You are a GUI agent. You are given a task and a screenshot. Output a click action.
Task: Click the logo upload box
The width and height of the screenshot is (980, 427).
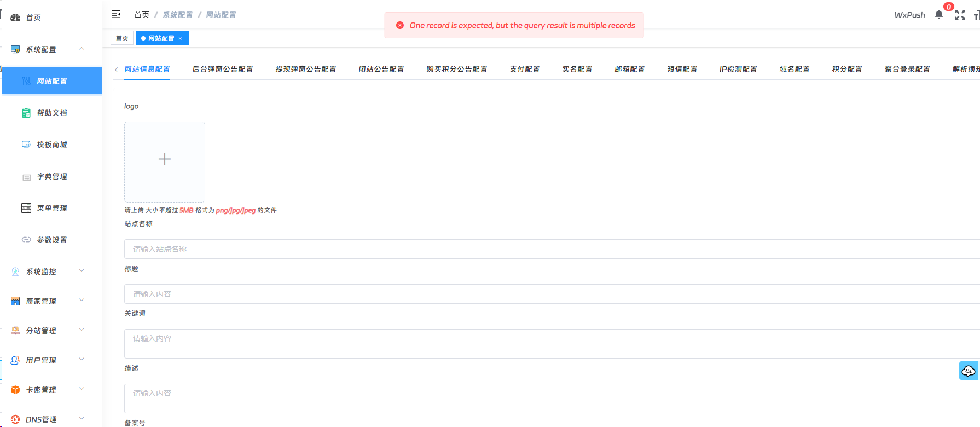[x=165, y=162]
